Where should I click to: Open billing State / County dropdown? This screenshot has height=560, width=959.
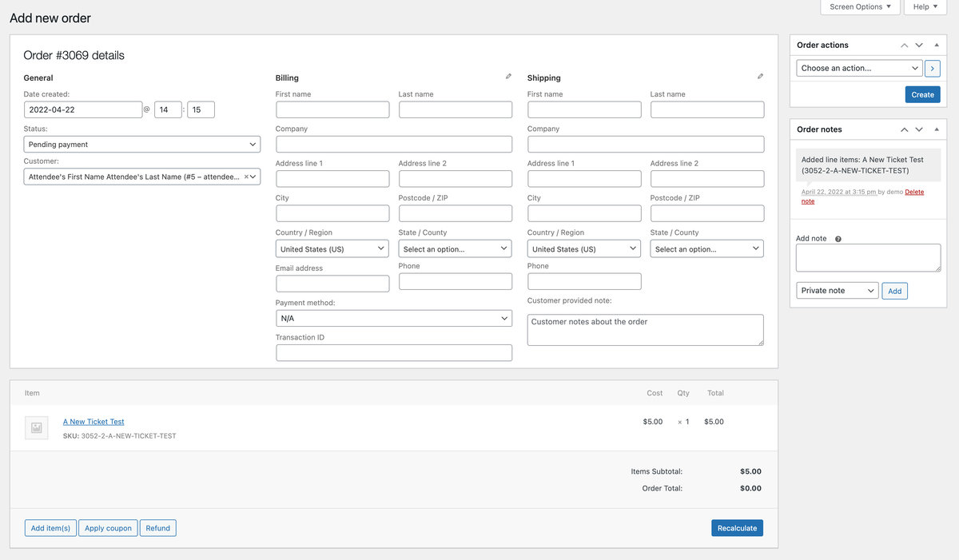click(456, 249)
